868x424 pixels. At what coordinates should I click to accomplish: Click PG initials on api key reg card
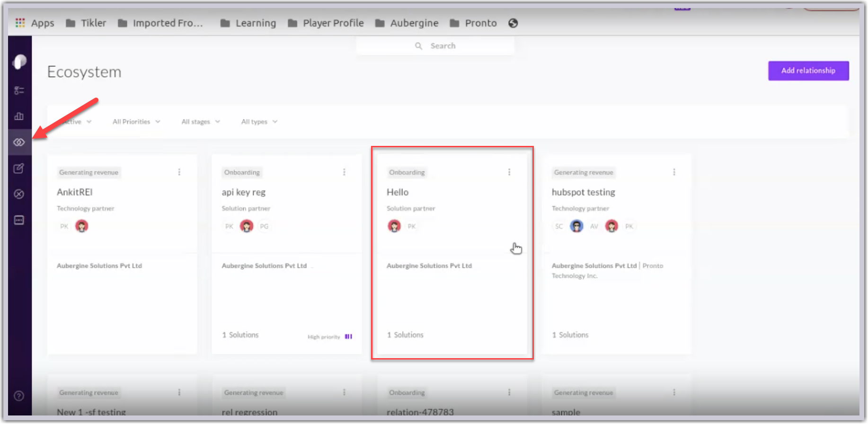pyautogui.click(x=264, y=226)
